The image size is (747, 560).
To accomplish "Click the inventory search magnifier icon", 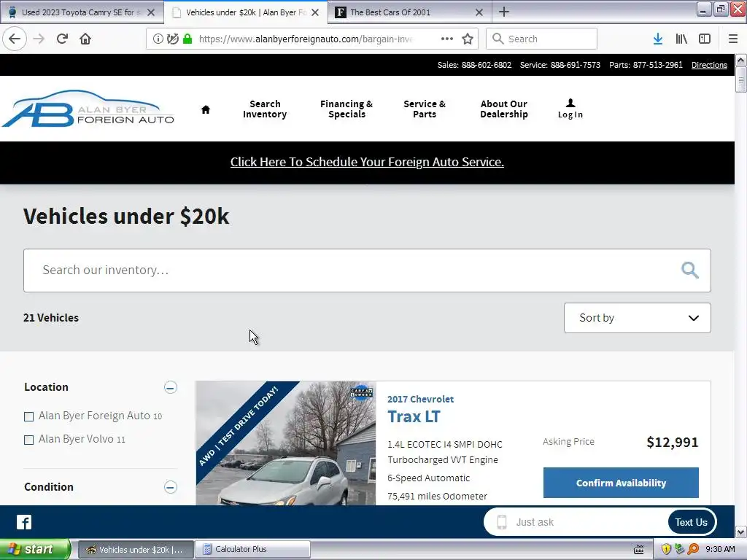I will click(690, 270).
